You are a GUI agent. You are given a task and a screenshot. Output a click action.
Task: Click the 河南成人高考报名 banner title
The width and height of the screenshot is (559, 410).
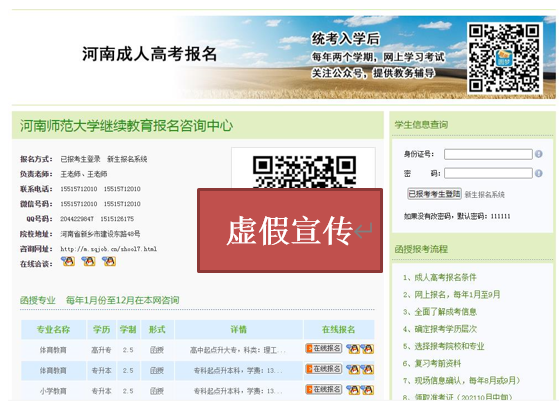(149, 54)
